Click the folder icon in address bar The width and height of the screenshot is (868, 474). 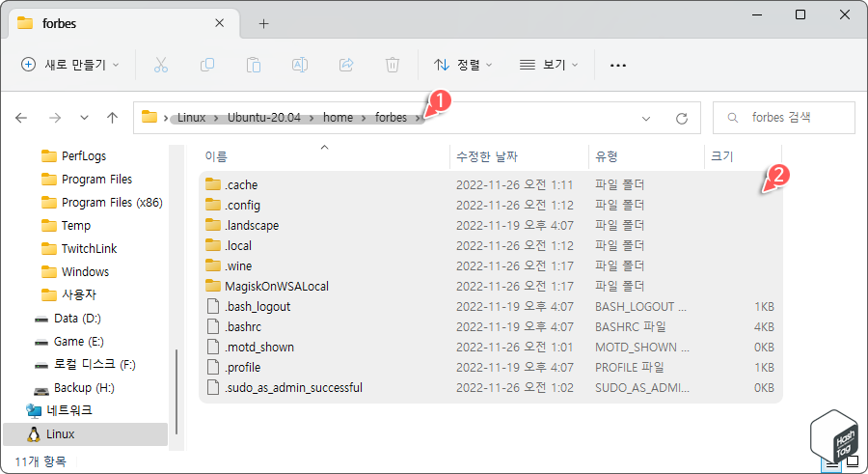pyautogui.click(x=149, y=117)
